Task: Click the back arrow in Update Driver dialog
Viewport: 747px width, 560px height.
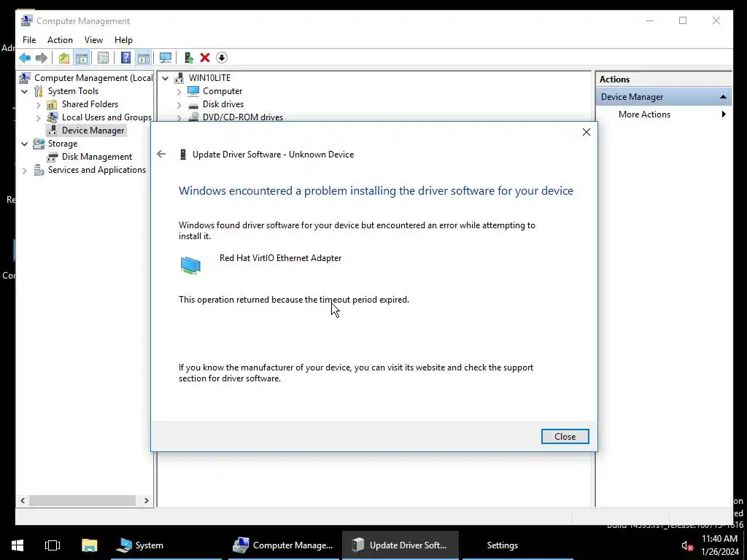Action: 161,154
